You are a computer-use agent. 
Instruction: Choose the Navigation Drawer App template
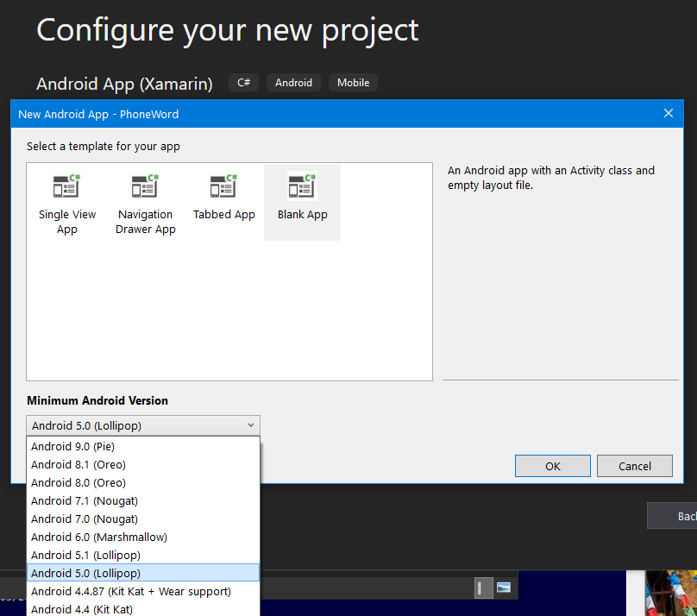point(145,187)
